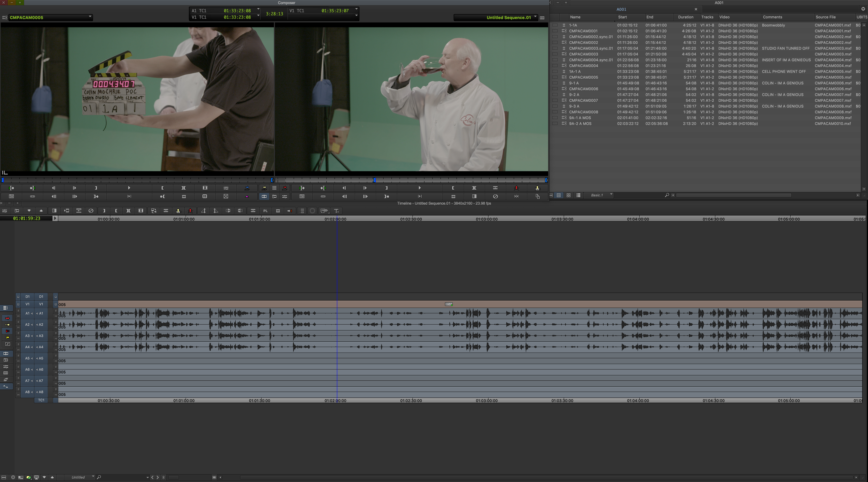Click the Tracks column header in bin

707,17
